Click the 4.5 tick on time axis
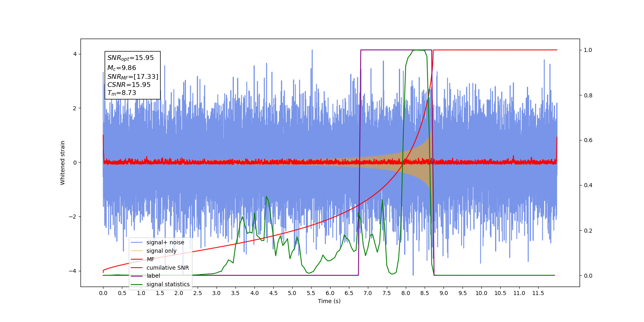Image resolution: width=644 pixels, height=322 pixels. [x=273, y=293]
